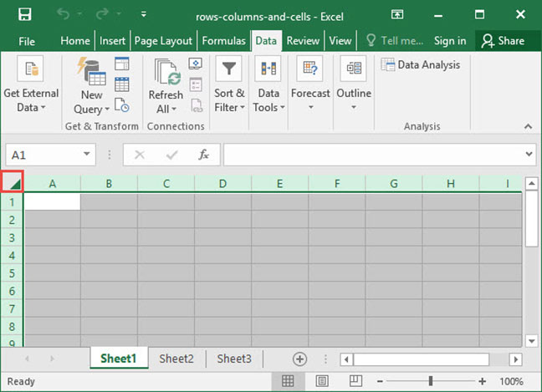Switch to the Sheet3 tab

(x=234, y=359)
